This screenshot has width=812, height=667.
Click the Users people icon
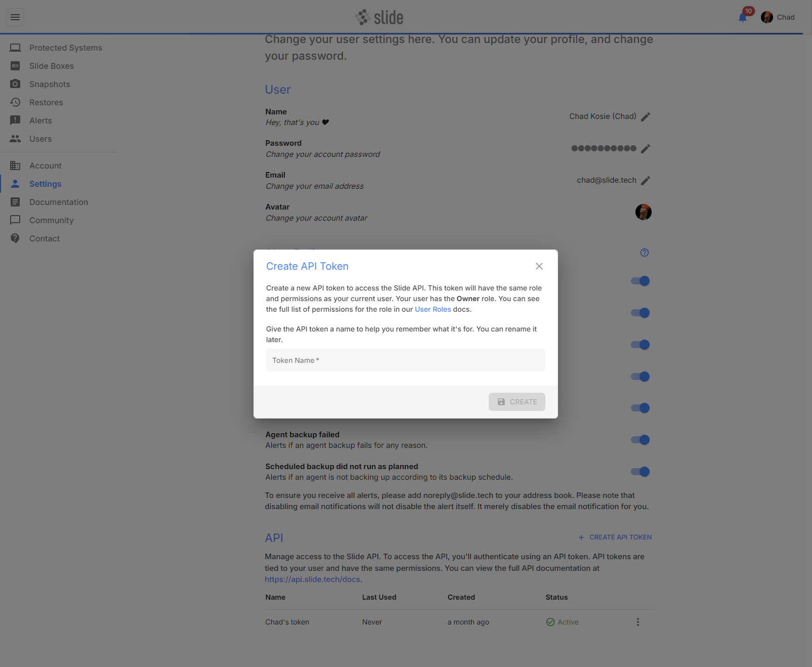pos(15,139)
